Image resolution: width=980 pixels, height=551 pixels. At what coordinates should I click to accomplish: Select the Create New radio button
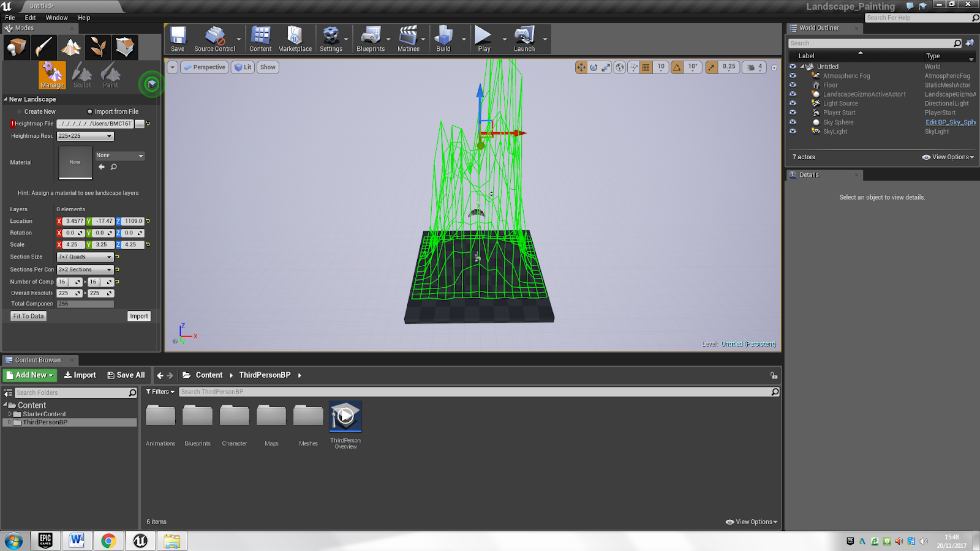(36, 111)
